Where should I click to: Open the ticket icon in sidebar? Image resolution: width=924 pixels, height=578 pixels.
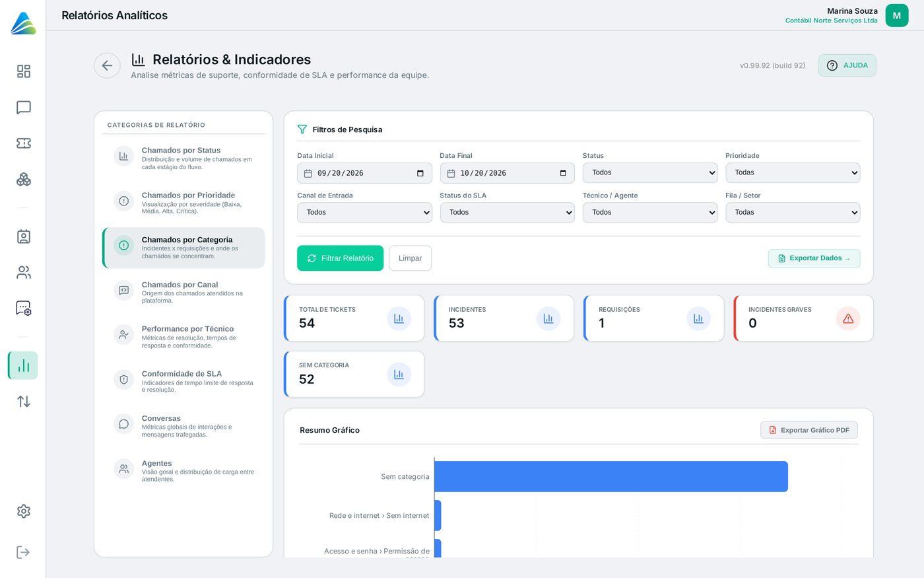tap(24, 143)
